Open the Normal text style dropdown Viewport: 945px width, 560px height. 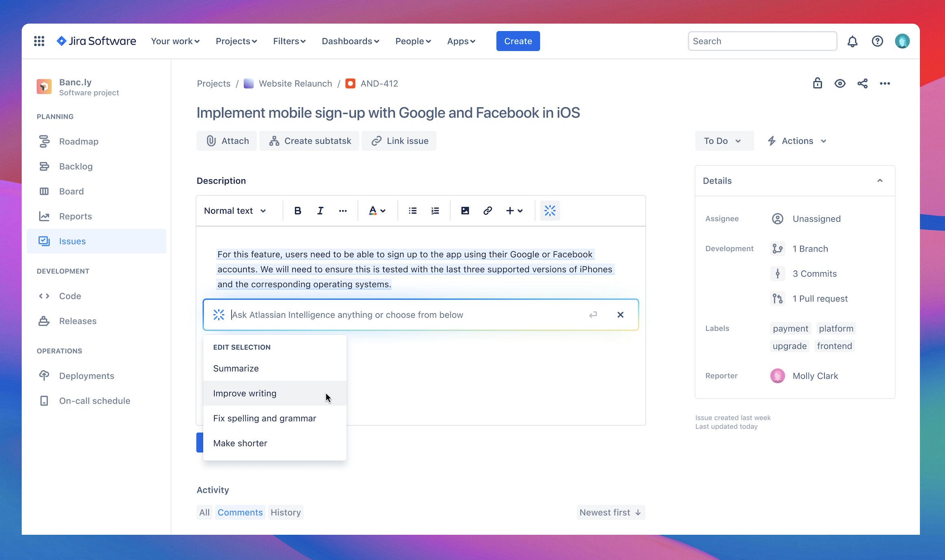(x=235, y=211)
